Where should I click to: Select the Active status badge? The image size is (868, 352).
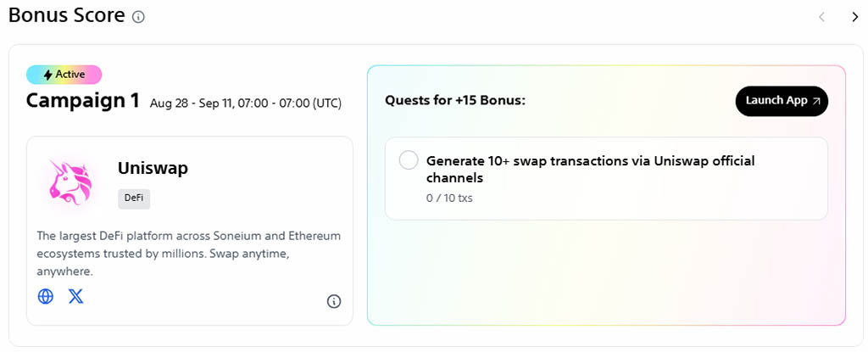(x=64, y=75)
